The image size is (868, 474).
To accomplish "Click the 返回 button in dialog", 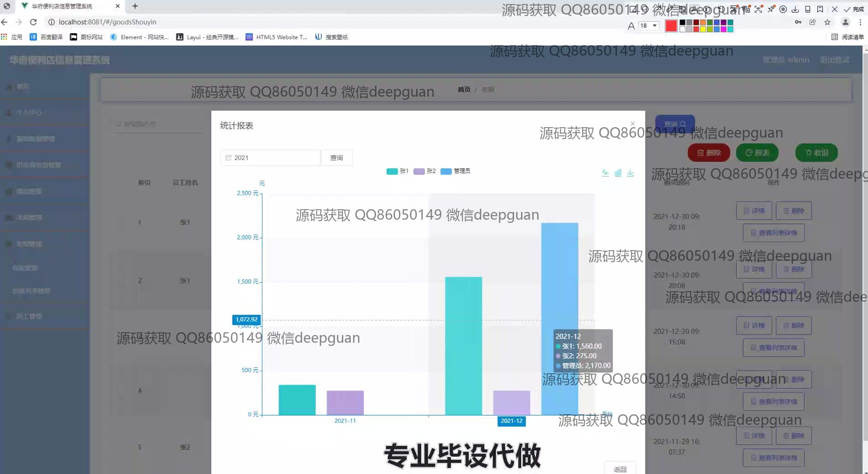I will coord(620,469).
